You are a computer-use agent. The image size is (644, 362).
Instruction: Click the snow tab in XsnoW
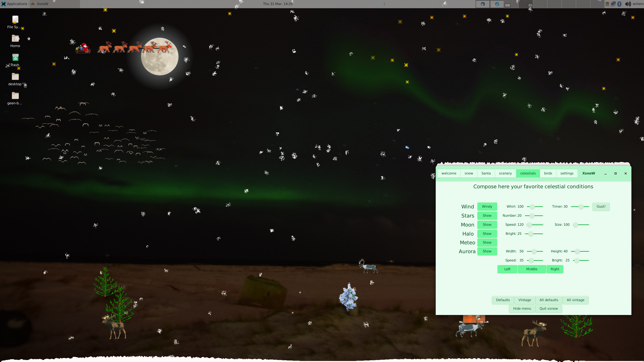(x=469, y=173)
